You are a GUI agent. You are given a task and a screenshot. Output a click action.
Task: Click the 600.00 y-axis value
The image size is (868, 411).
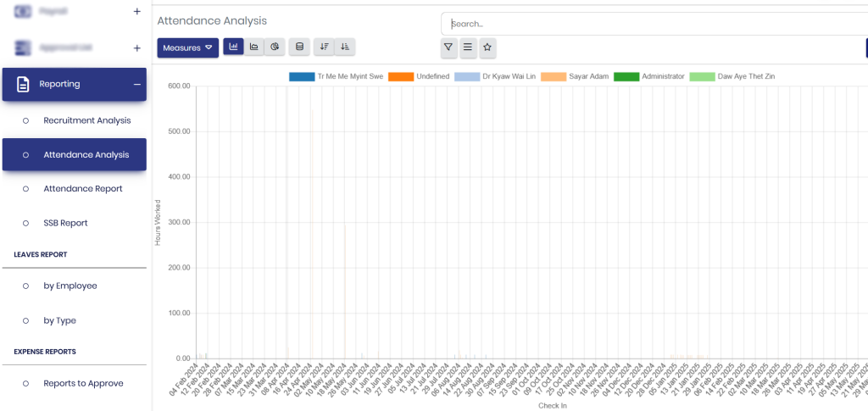click(x=178, y=86)
